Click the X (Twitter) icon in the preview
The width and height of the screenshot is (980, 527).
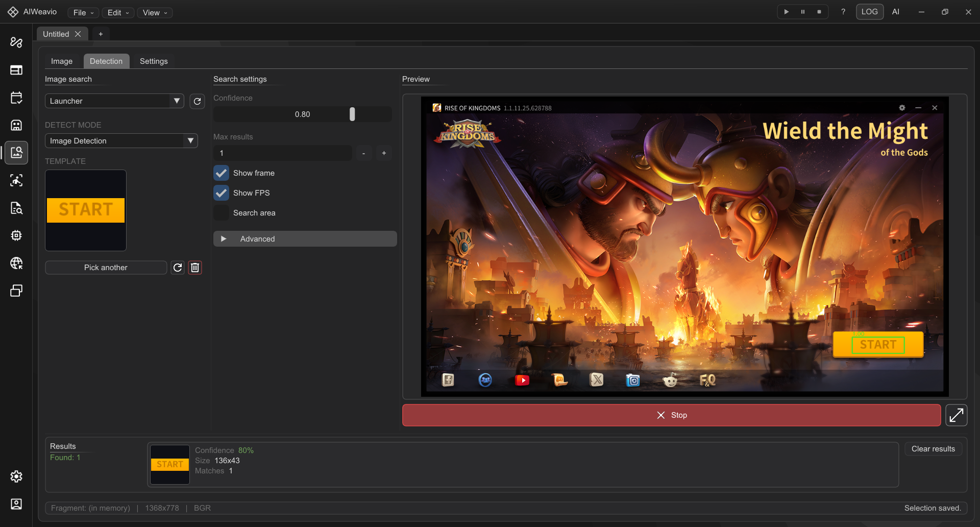pyautogui.click(x=596, y=380)
